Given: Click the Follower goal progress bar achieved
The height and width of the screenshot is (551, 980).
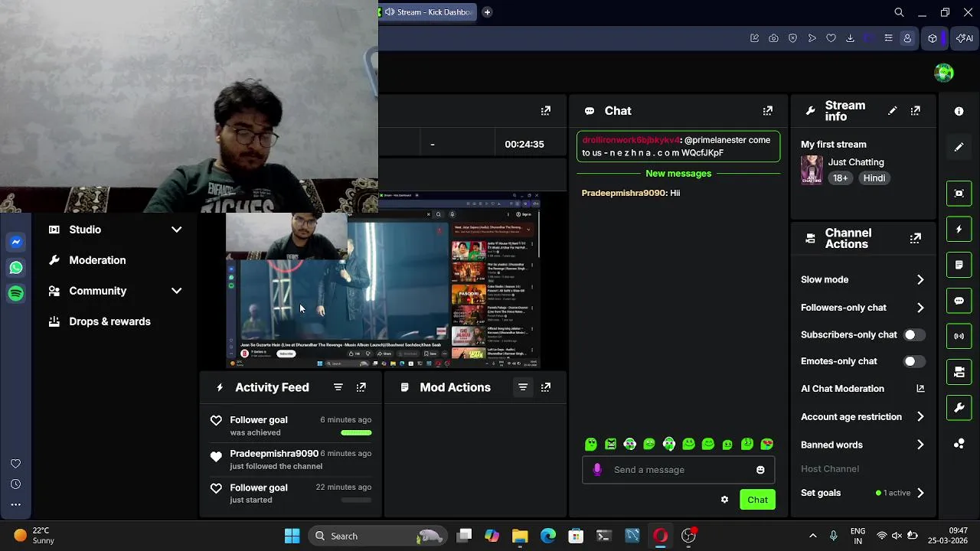Looking at the screenshot, I should click(x=356, y=432).
